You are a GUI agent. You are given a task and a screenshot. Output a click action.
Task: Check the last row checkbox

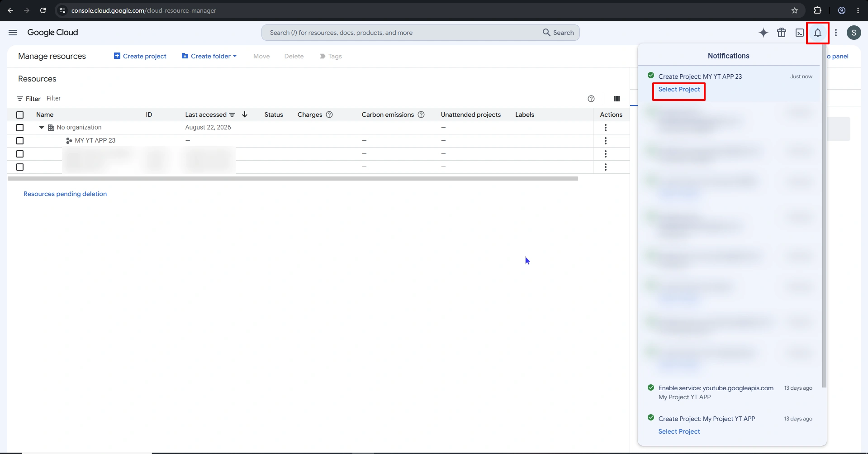[20, 167]
